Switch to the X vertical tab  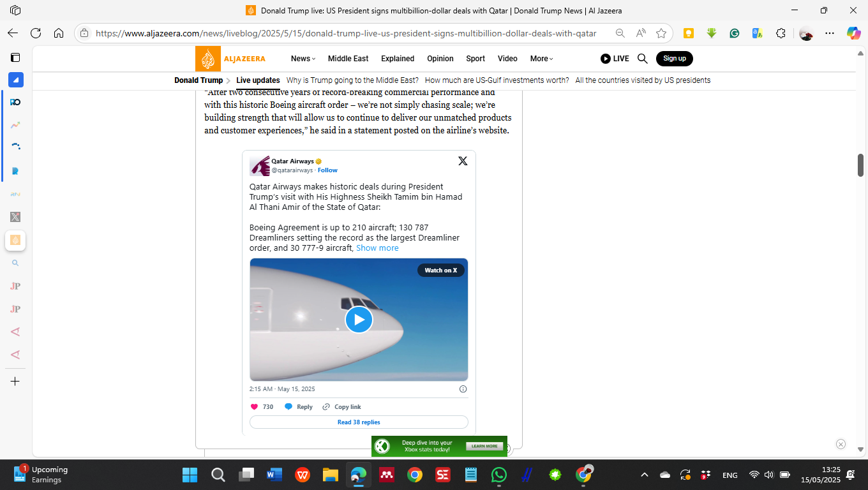point(15,217)
